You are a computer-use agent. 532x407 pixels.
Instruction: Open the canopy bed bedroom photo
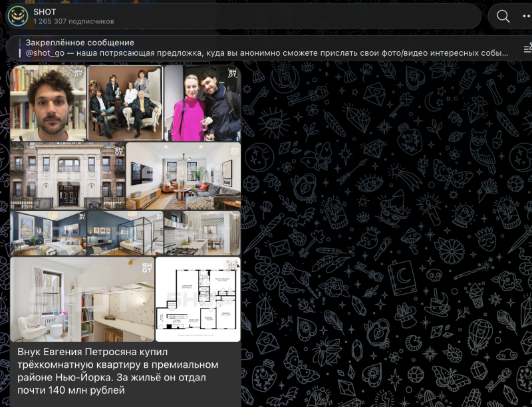coord(125,233)
